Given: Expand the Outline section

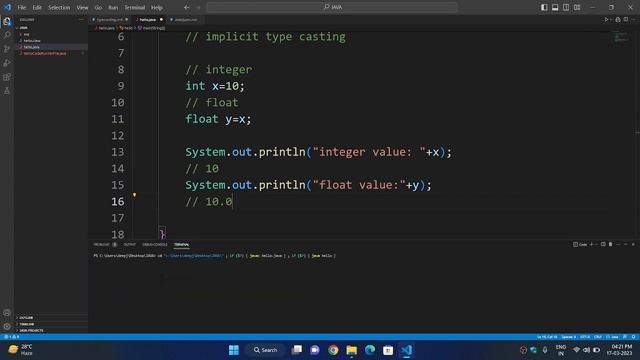Looking at the screenshot, I should (x=51, y=318).
